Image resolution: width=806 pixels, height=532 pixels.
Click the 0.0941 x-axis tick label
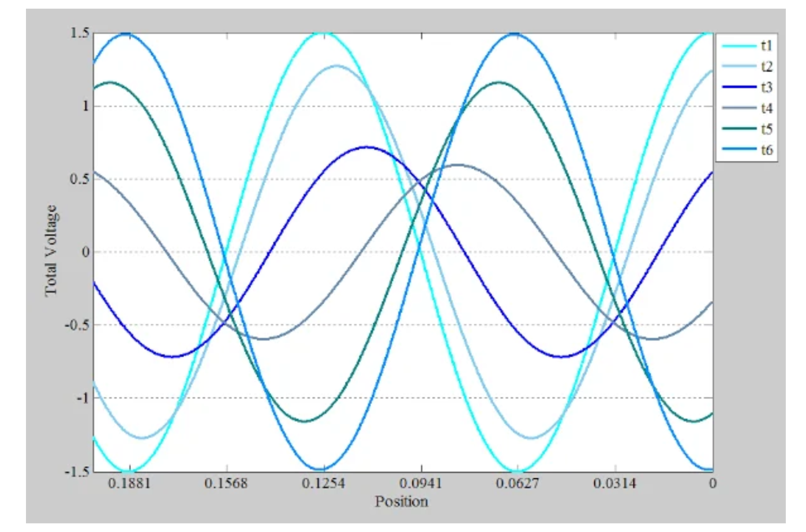coord(421,484)
